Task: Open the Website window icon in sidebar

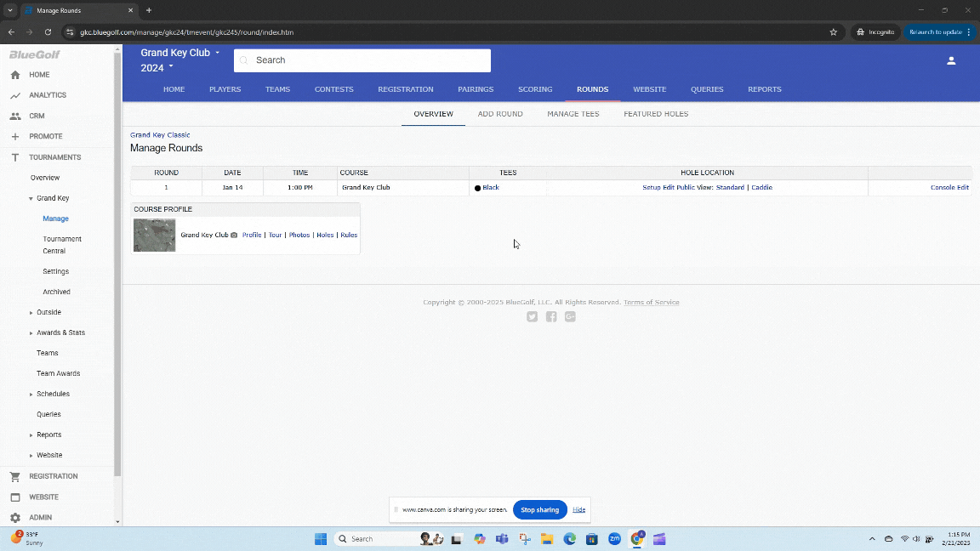Action: click(15, 497)
